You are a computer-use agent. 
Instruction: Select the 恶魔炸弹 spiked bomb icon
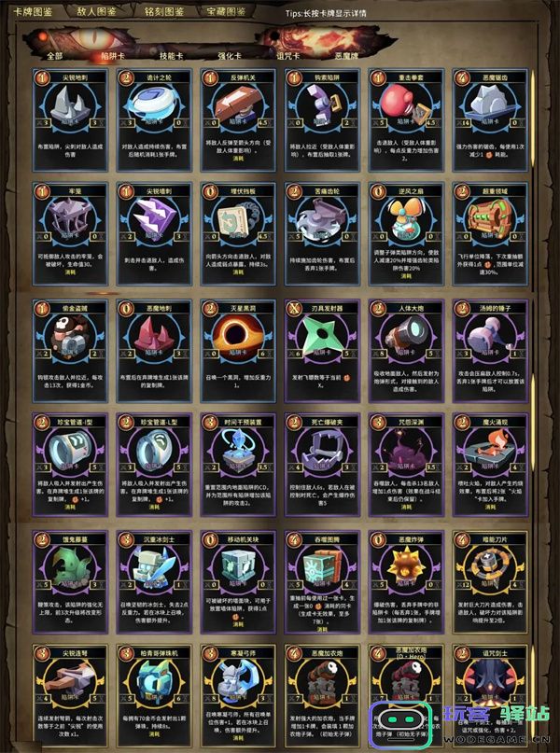click(406, 565)
